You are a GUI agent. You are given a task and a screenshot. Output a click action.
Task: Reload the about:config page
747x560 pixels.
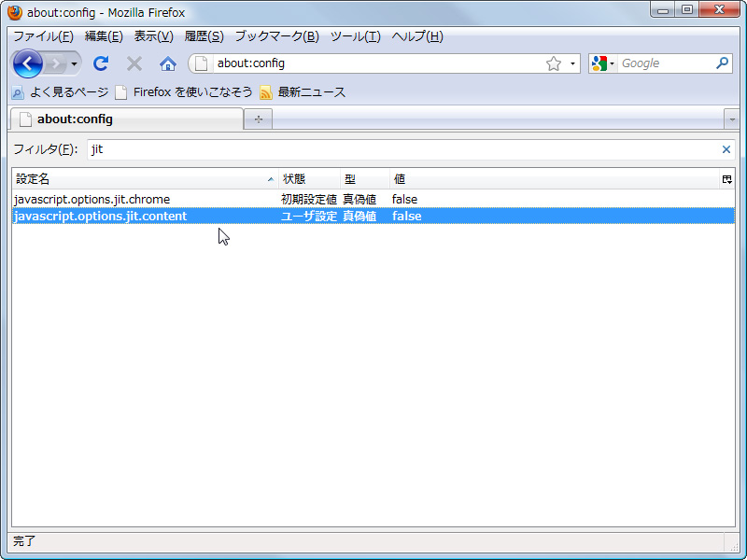pos(100,63)
